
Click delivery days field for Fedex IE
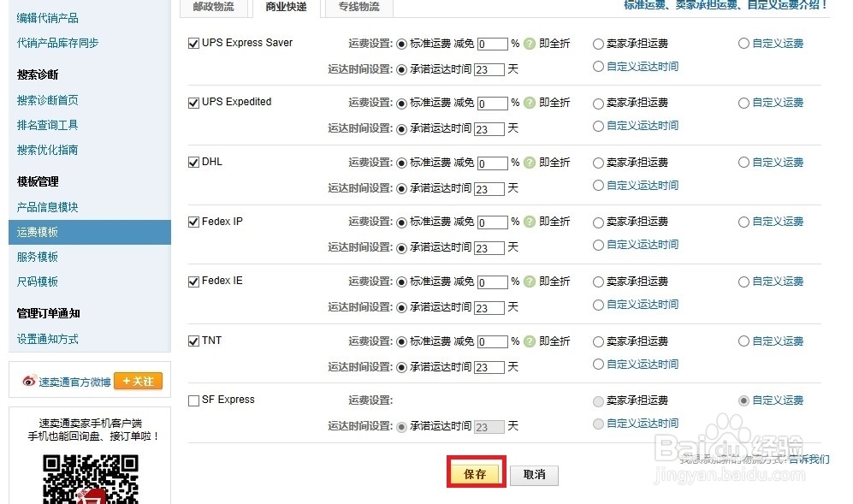489,308
